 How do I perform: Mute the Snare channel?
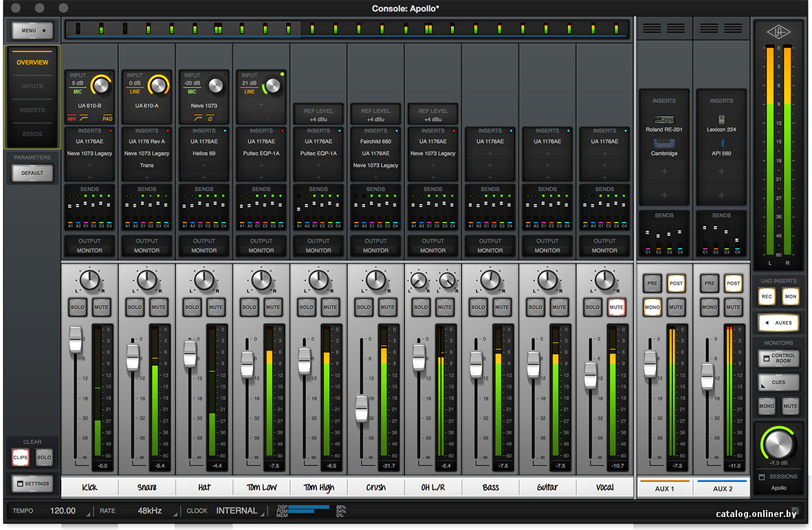[158, 307]
